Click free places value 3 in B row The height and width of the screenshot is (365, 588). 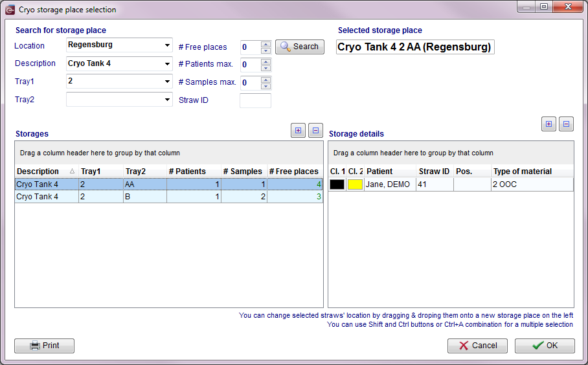click(x=295, y=197)
